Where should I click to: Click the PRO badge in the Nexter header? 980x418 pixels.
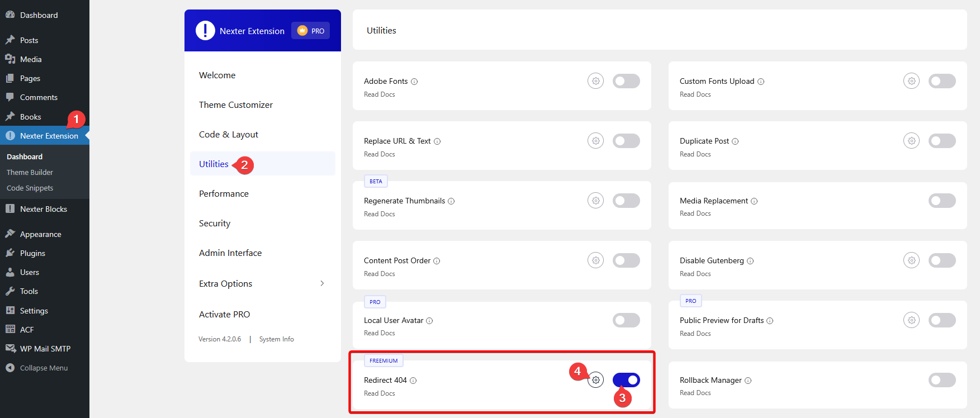point(310,31)
